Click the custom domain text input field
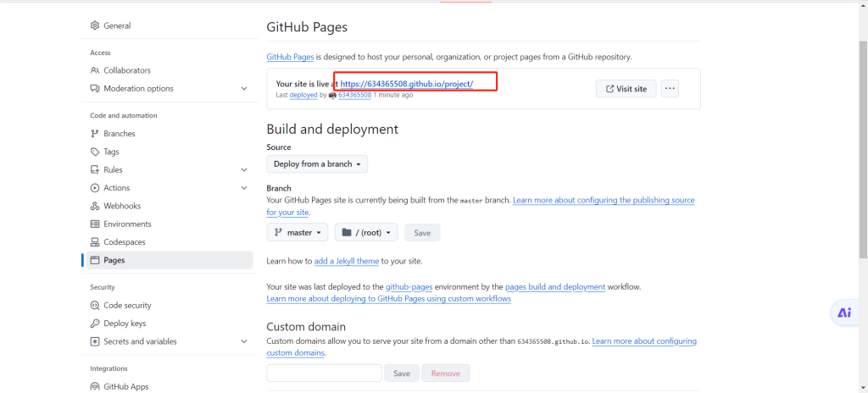This screenshot has width=868, height=393. tap(324, 373)
